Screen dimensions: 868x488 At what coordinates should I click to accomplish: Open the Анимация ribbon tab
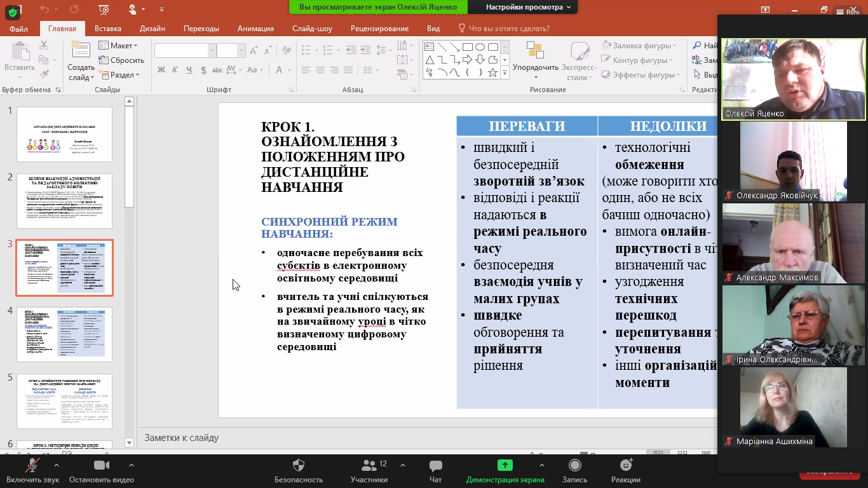coord(255,29)
